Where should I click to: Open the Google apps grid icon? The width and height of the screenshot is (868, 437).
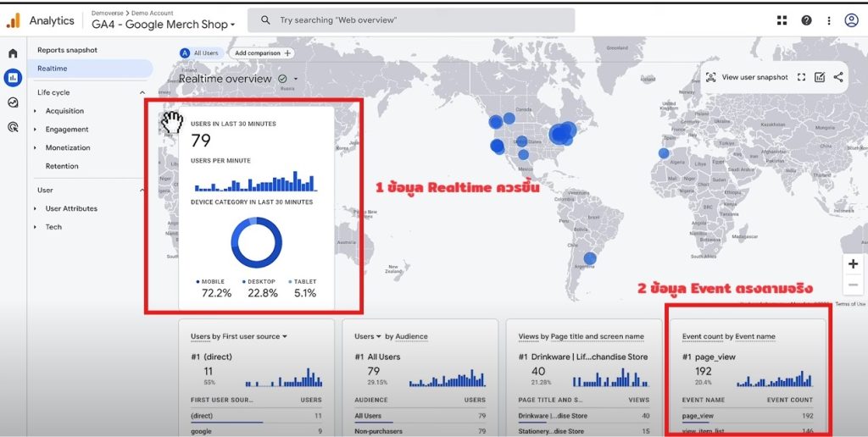(782, 20)
